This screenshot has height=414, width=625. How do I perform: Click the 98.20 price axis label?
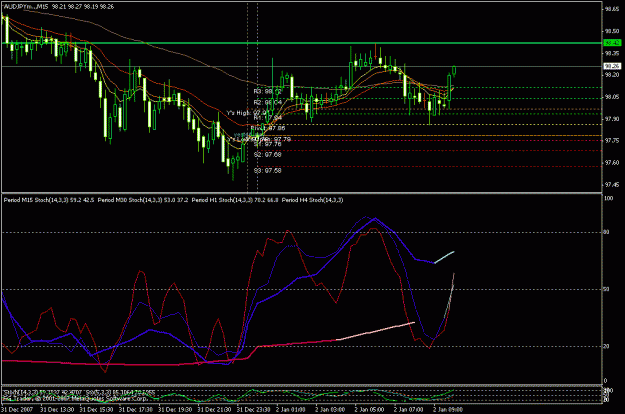[612, 75]
